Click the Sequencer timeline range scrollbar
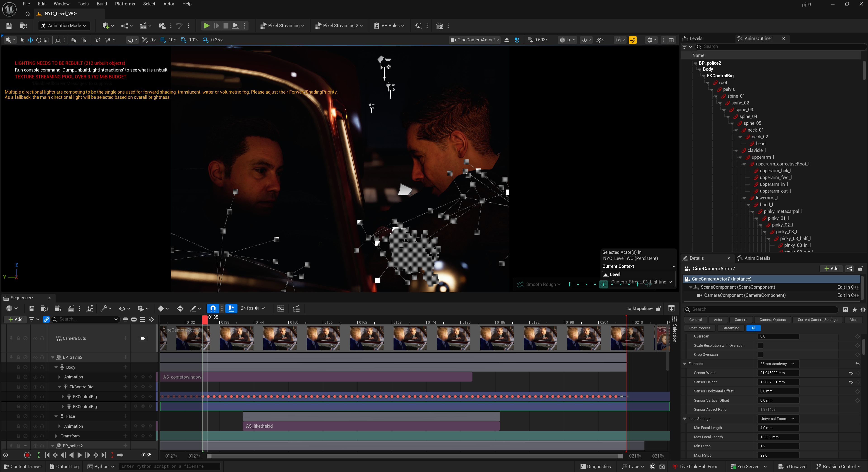The width and height of the screenshot is (868, 472). pos(415,456)
